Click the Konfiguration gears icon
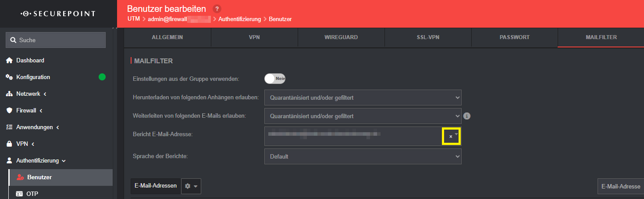This screenshot has height=199, width=644. click(9, 77)
